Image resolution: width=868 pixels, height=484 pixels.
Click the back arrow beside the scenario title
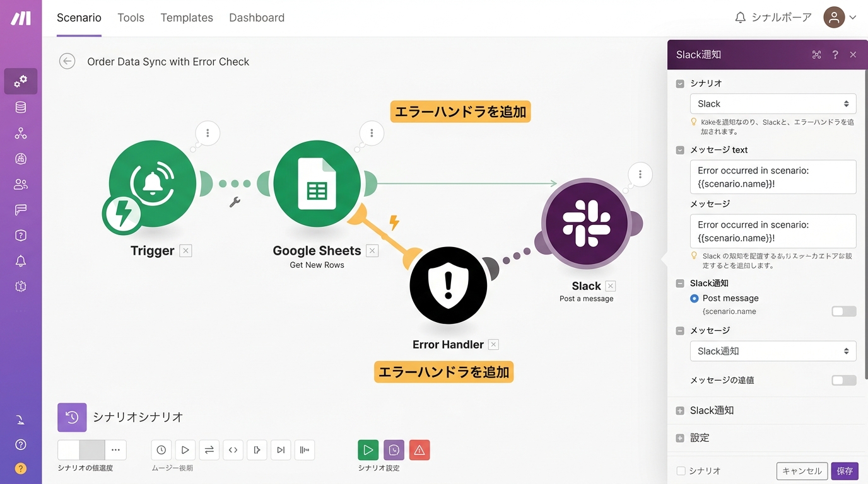coord(67,61)
